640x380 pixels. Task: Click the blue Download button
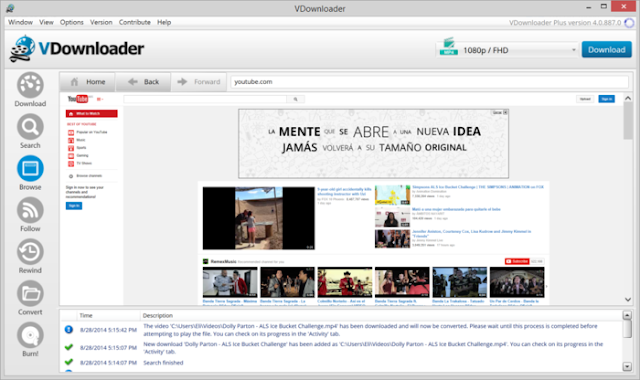[607, 50]
